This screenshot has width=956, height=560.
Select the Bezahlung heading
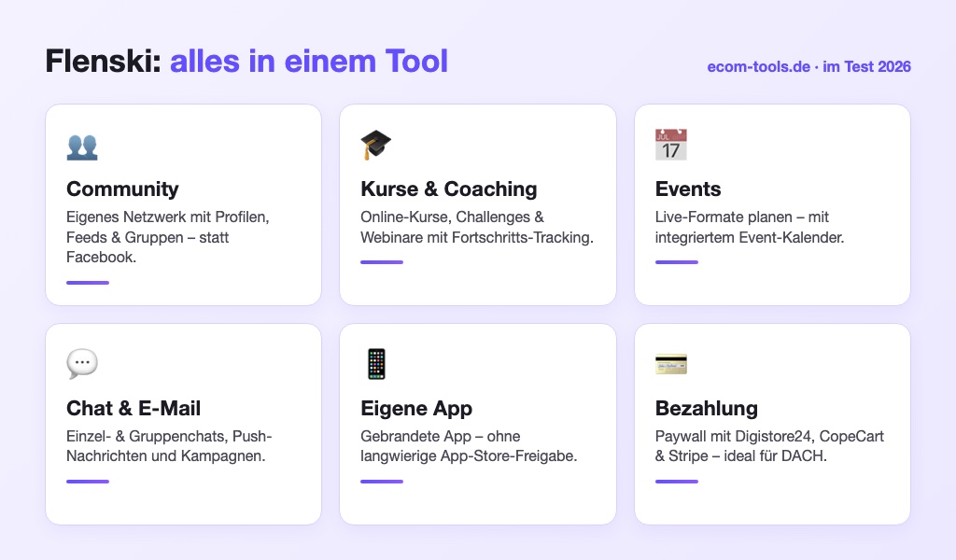[x=707, y=408]
